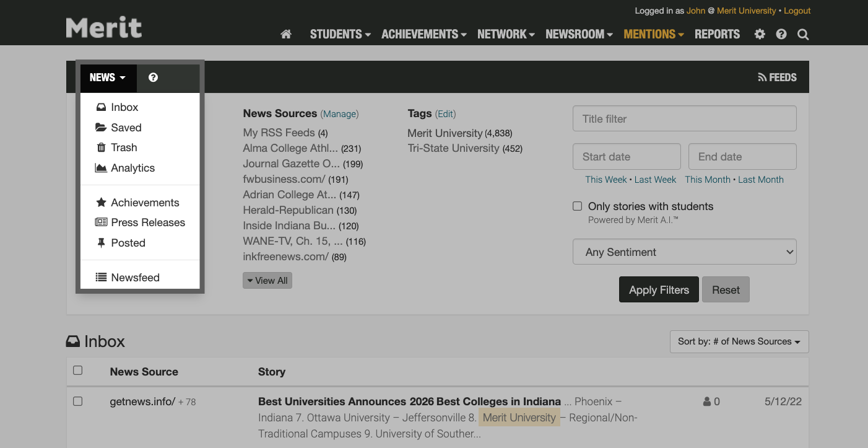This screenshot has width=868, height=448.
Task: Open the NEWS dropdown menu
Action: (x=107, y=77)
